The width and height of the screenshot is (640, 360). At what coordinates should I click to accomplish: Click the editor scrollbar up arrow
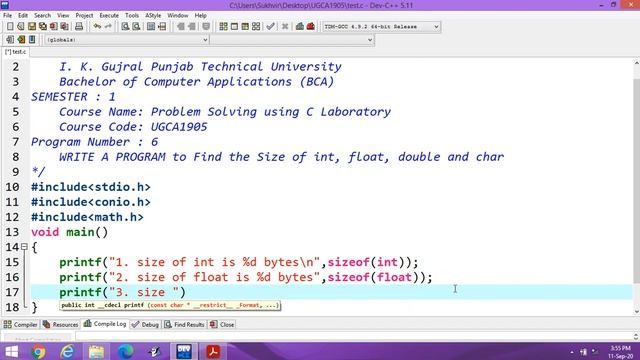636,63
